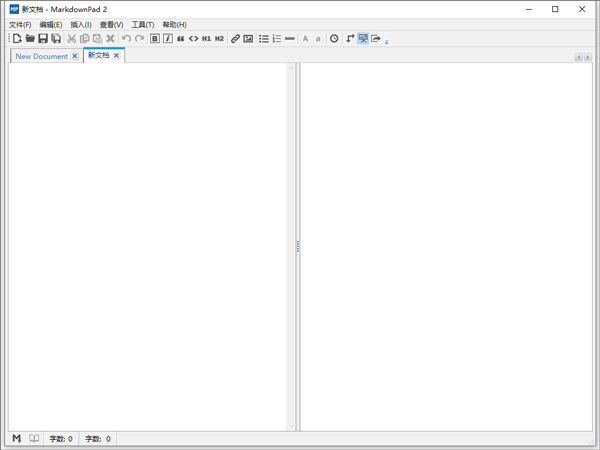Convert text to lowercase with a icon
Viewport: 600px width, 450px height.
pyautogui.click(x=318, y=39)
